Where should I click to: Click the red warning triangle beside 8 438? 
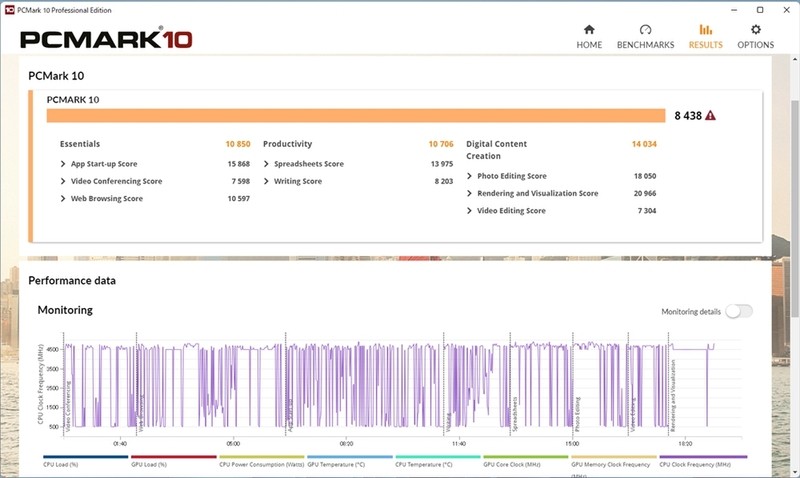tap(710, 116)
